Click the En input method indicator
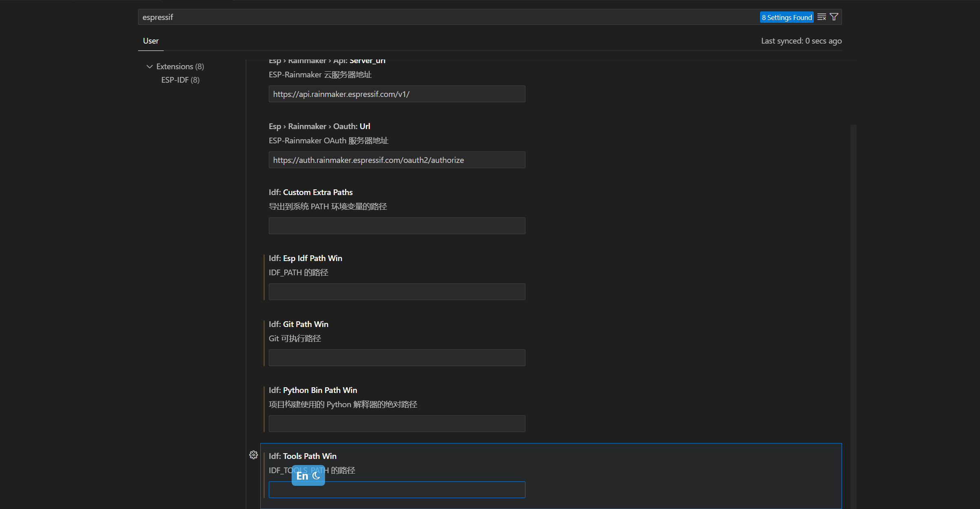 pos(302,476)
